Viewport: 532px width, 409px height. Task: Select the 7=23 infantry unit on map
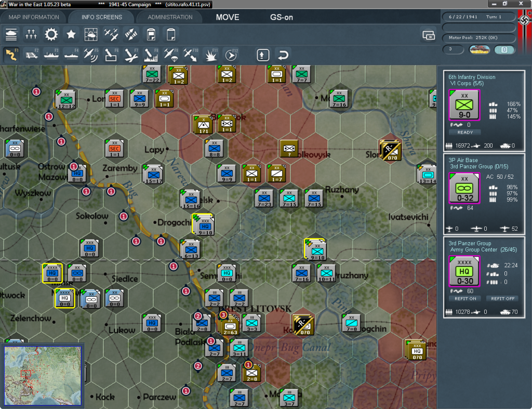(264, 199)
